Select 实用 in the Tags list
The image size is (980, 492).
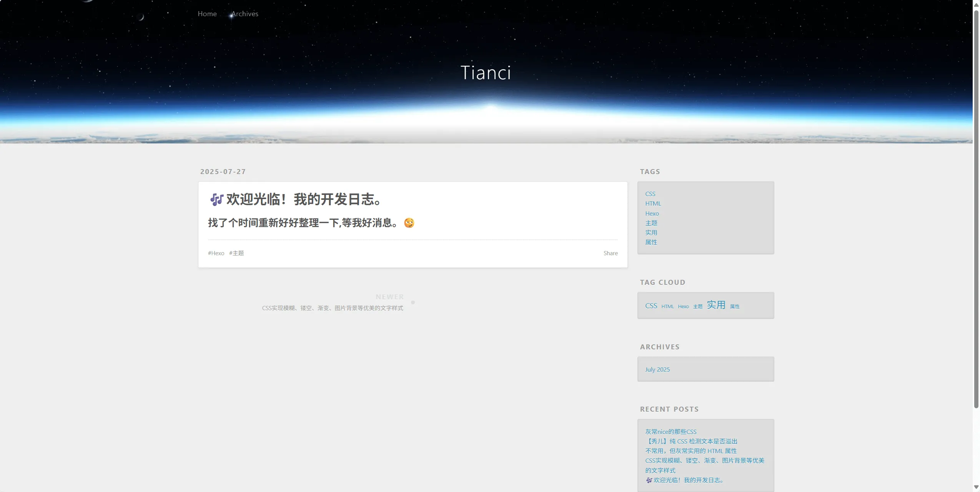click(651, 233)
